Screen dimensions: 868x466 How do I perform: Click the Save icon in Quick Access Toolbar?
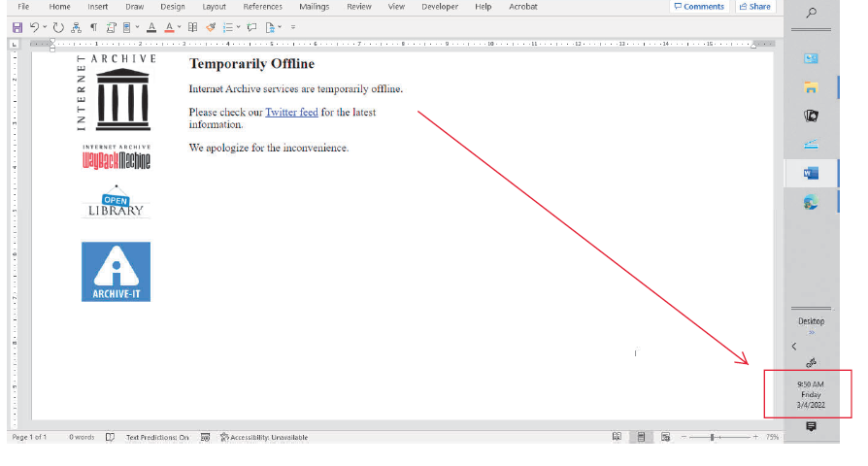click(x=17, y=27)
